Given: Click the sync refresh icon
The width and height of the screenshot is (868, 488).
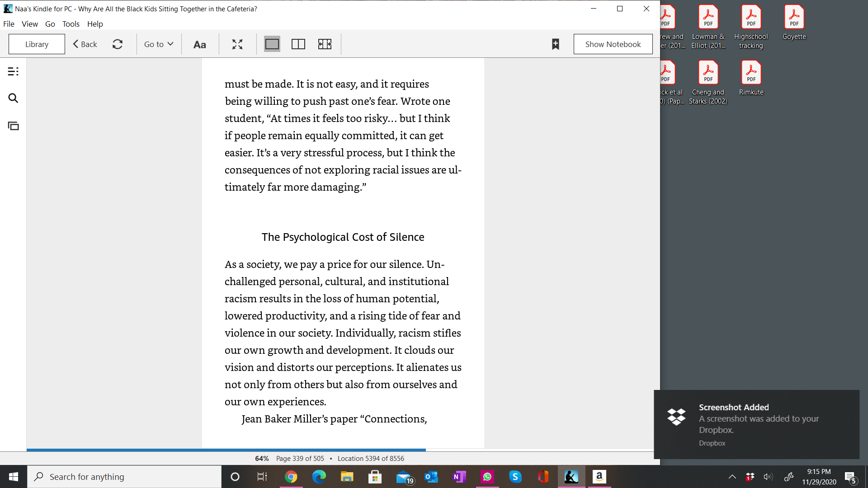Looking at the screenshot, I should pyautogui.click(x=118, y=44).
